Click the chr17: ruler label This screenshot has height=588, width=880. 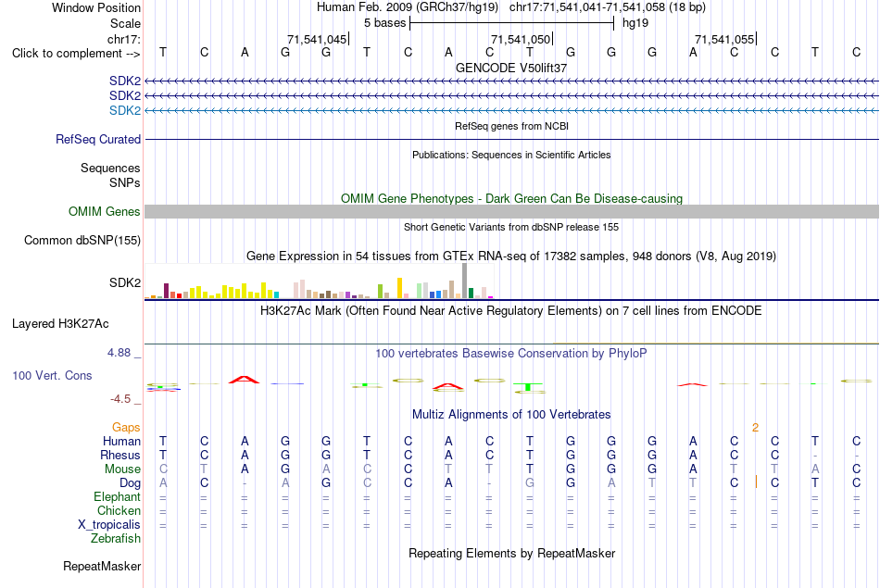(x=124, y=39)
